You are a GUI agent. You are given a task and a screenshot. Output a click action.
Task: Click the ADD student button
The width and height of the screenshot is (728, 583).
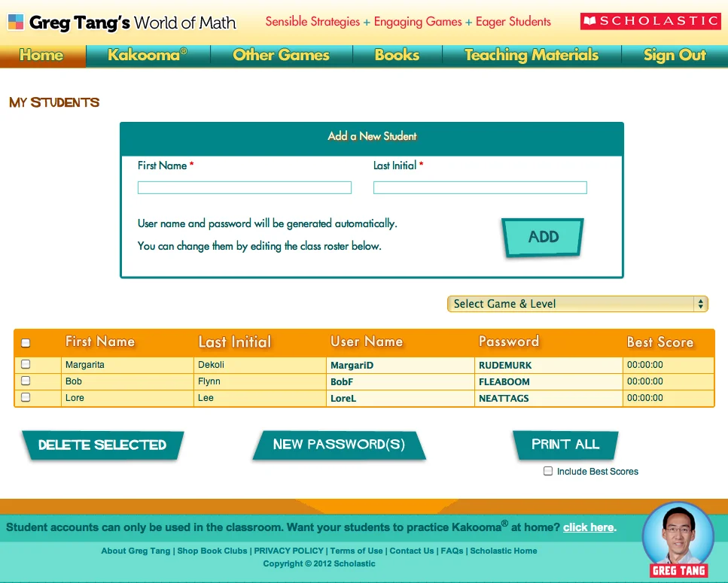pyautogui.click(x=543, y=237)
